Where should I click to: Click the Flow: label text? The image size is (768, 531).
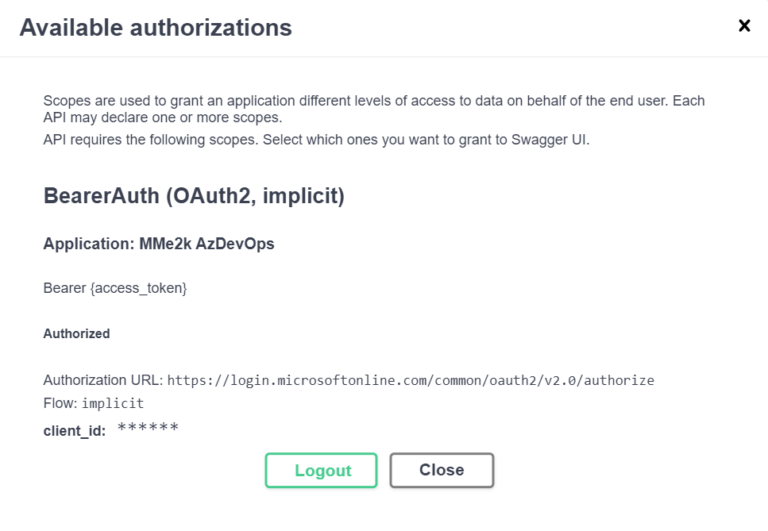[x=60, y=403]
